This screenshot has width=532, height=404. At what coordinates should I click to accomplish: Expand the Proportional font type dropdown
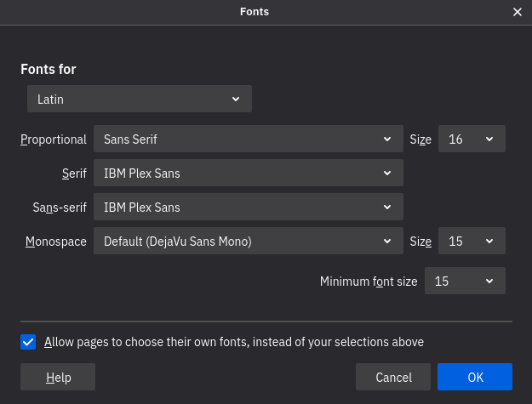point(248,139)
